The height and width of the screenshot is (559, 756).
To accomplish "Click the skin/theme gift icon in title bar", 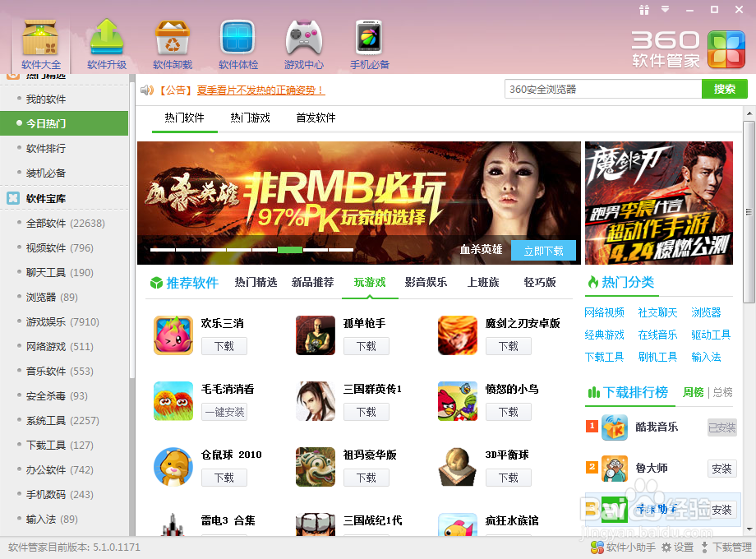I will (644, 10).
